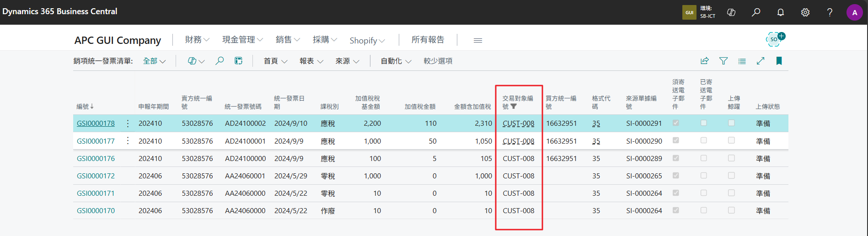
Task: Open the help question mark
Action: pos(830,12)
